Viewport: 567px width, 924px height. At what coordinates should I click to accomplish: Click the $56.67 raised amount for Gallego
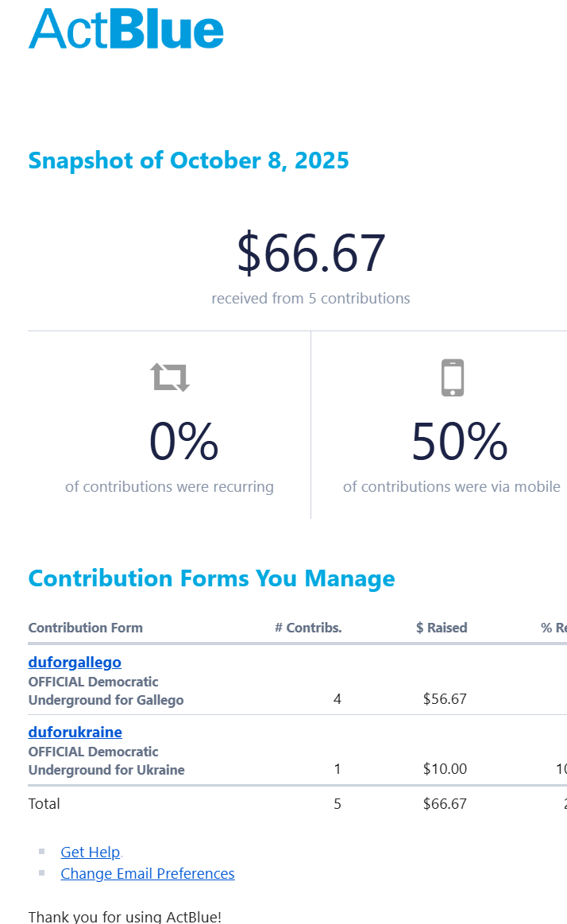(x=445, y=699)
